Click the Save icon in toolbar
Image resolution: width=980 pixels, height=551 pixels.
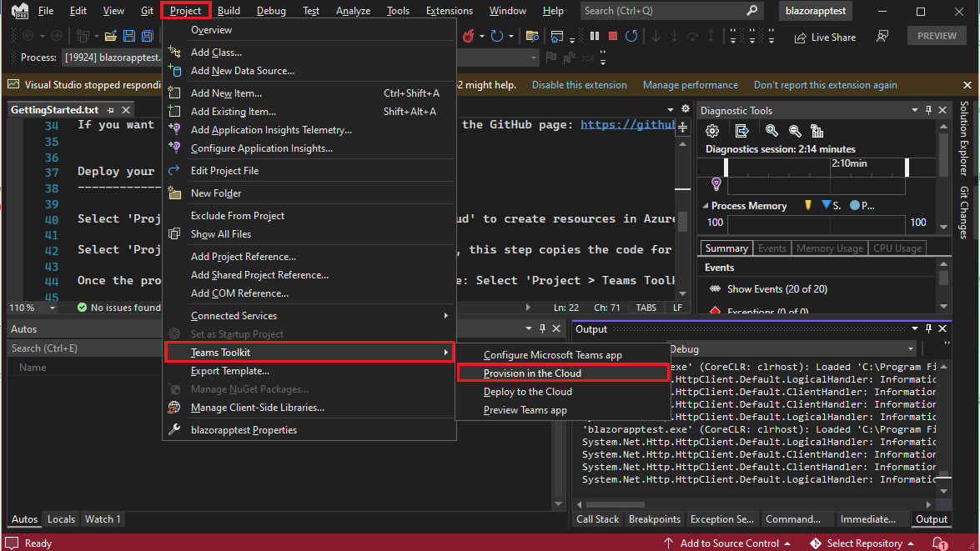[x=128, y=36]
